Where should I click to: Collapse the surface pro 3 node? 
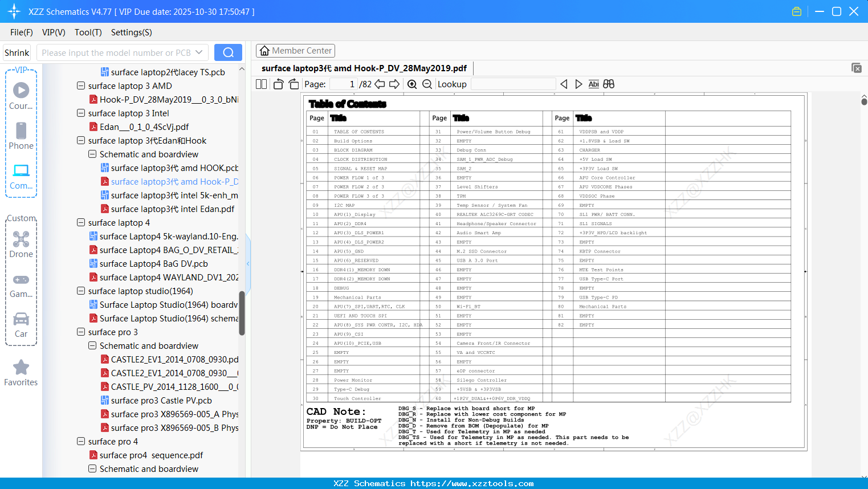point(81,332)
